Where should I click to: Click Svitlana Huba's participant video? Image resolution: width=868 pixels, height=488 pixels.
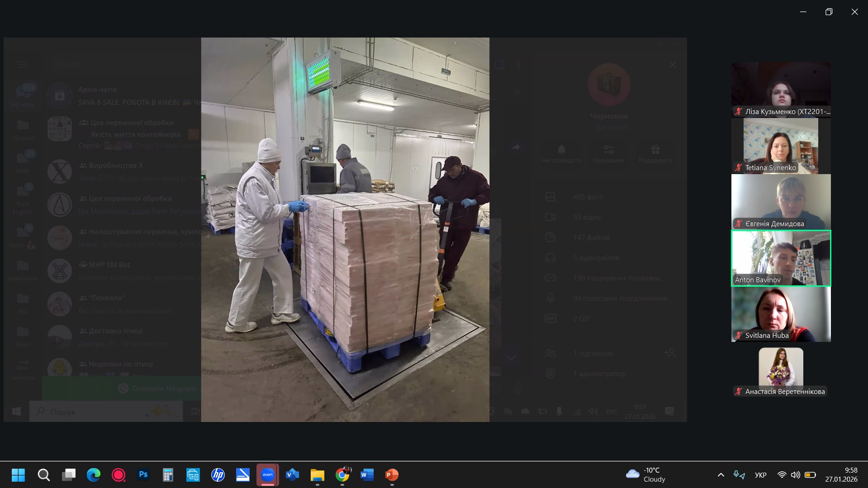[781, 314]
